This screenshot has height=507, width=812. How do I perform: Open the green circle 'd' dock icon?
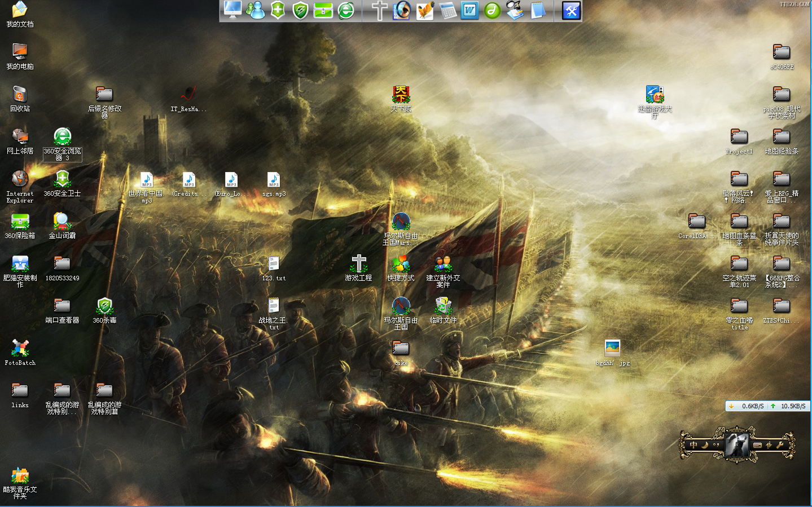(492, 10)
